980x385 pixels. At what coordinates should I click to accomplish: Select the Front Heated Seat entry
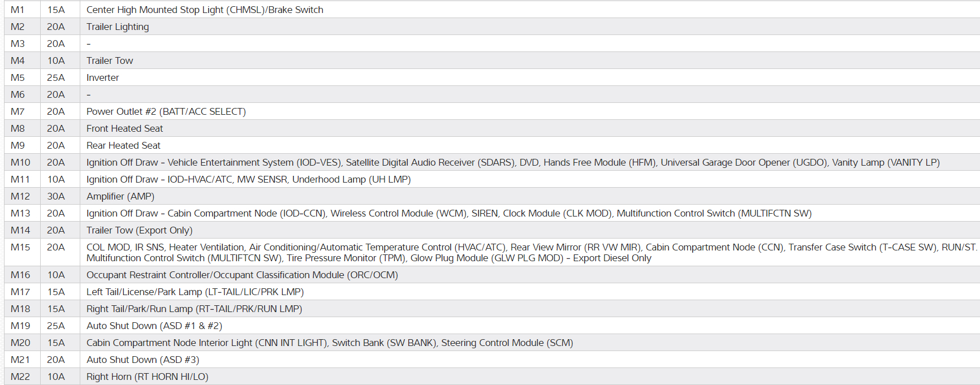(124, 128)
